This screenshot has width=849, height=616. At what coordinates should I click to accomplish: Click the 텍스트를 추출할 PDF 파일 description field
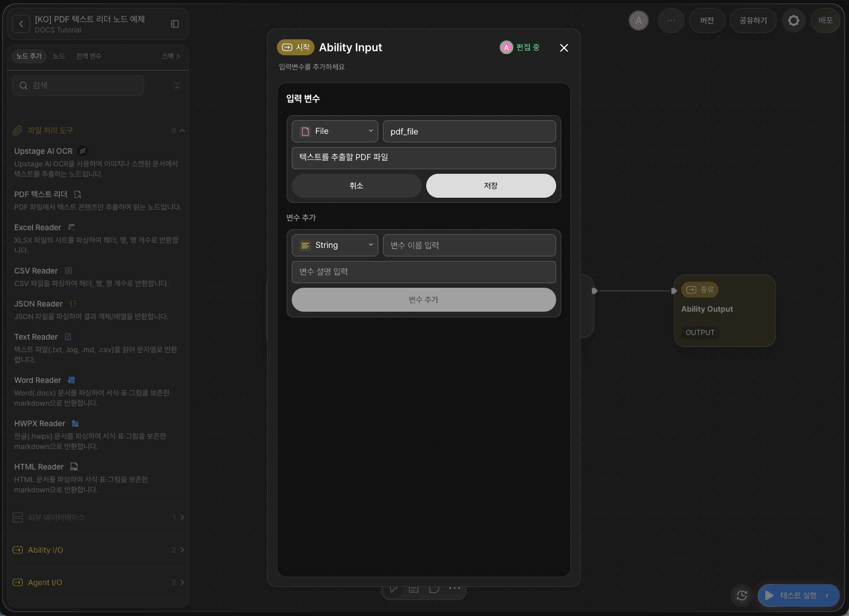tap(424, 158)
